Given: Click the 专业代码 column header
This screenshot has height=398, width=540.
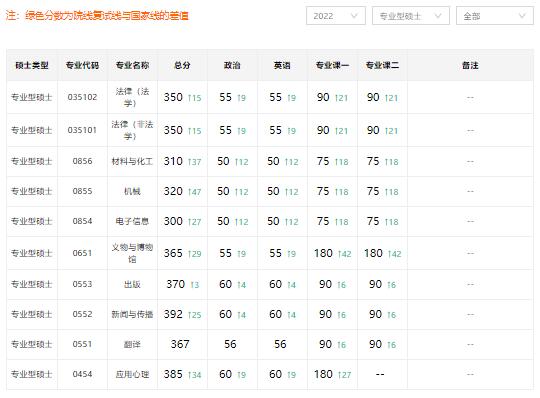Looking at the screenshot, I should click(82, 65).
